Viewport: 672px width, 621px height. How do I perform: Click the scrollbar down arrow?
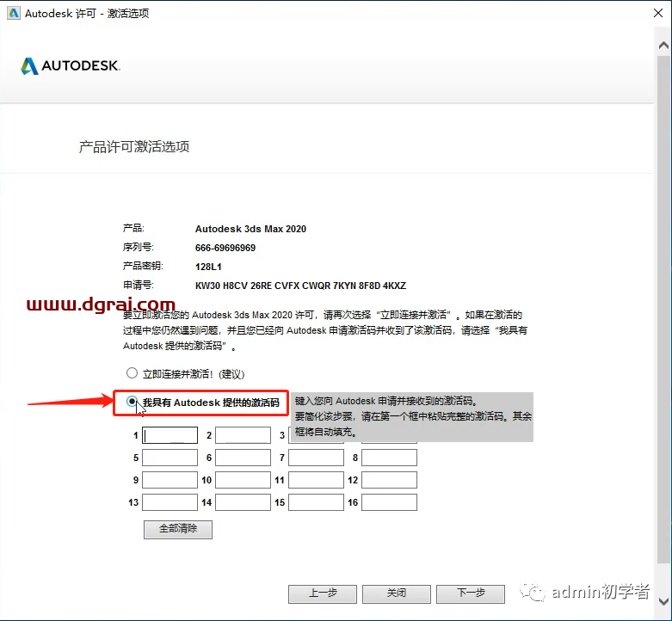pyautogui.click(x=663, y=601)
